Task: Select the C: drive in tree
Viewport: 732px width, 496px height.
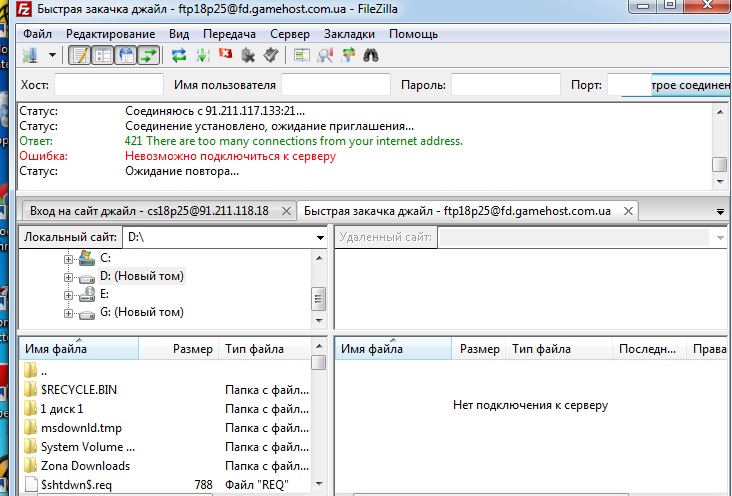Action: click(105, 258)
